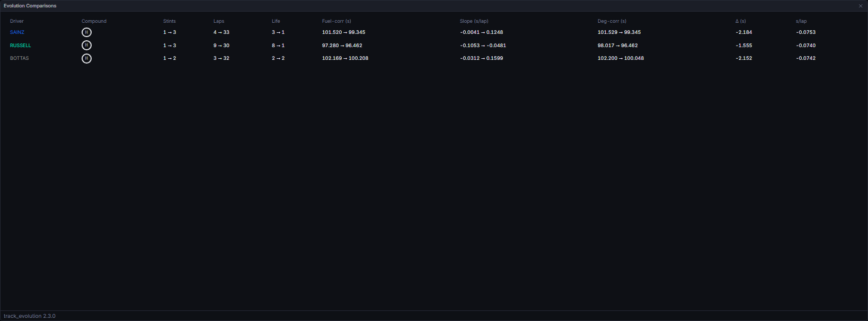The height and width of the screenshot is (321, 868).
Task: Click s/lap value -0.0742
Action: [x=806, y=58]
